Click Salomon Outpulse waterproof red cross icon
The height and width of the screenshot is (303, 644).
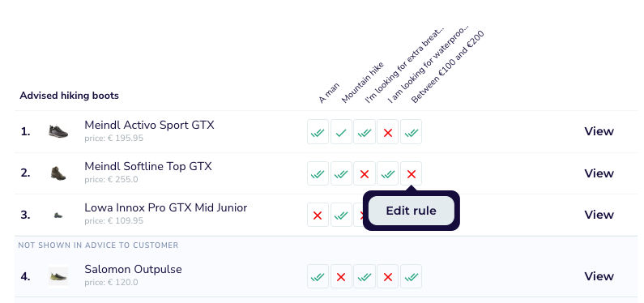click(388, 276)
